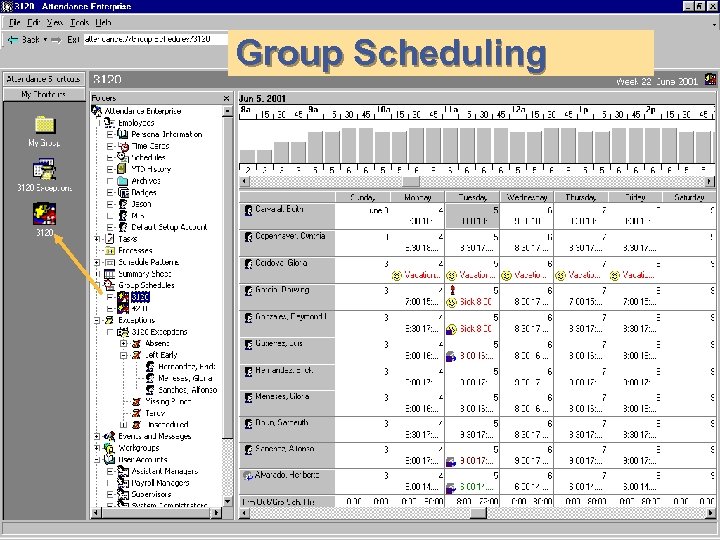Screen dimensions: 720x540
Task: Close the Folders pane
Action: 226,98
